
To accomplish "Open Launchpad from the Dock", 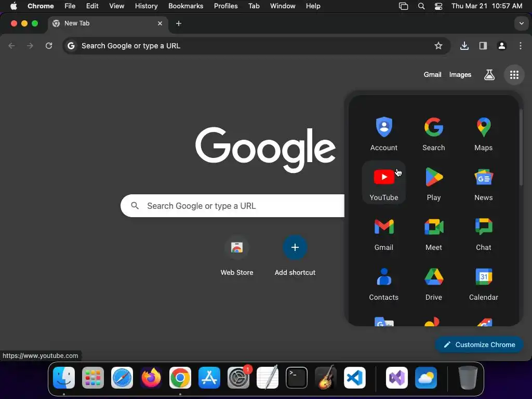I will tap(93, 378).
